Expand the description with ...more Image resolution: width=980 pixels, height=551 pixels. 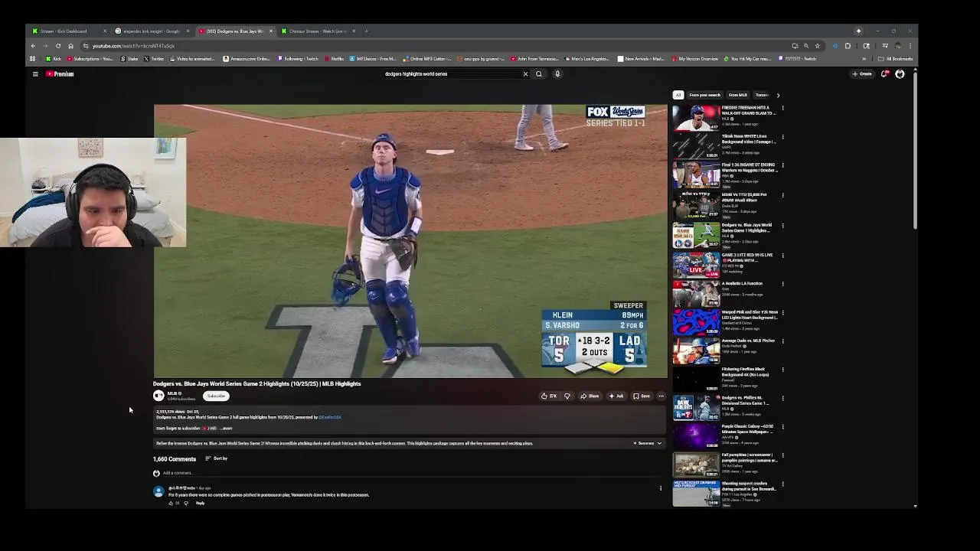pyautogui.click(x=225, y=429)
